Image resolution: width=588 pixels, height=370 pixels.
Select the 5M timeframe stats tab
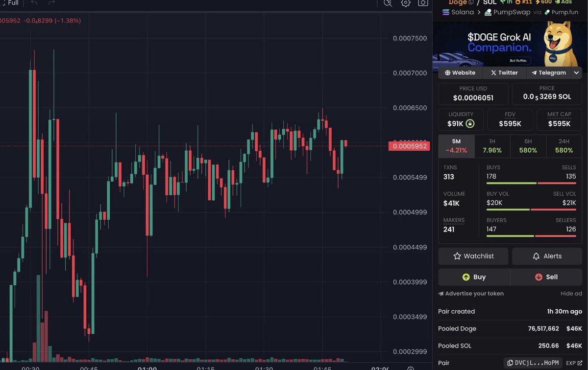tap(456, 146)
